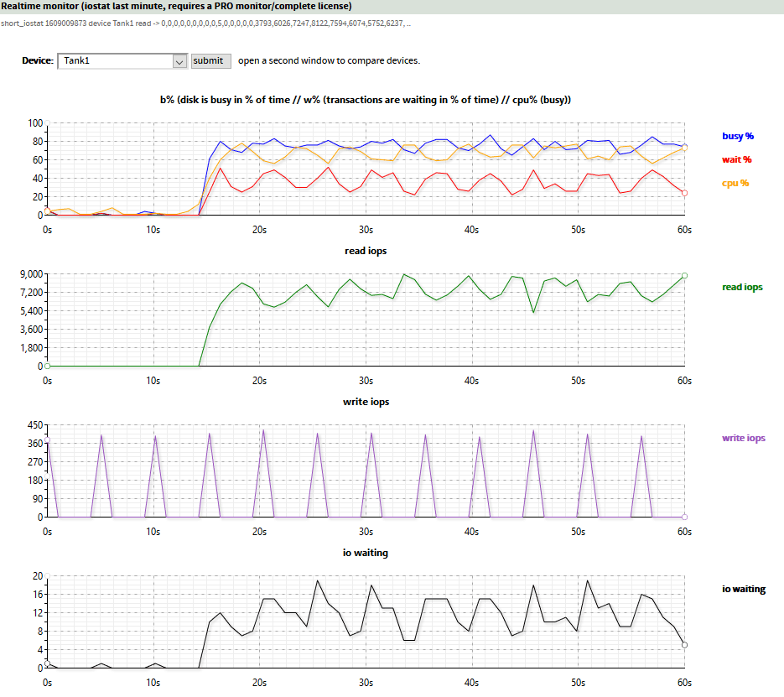The image size is (784, 697).
Task: Click the 60 y-axis label
Action: click(38, 160)
